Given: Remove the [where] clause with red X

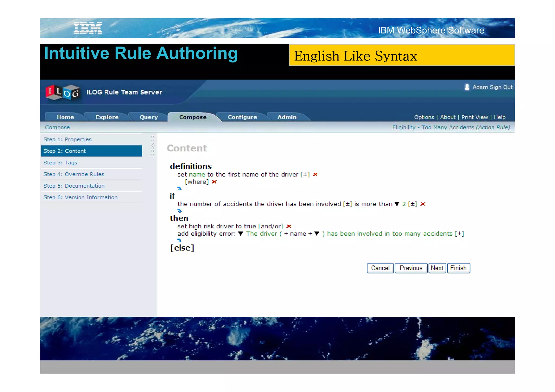Looking at the screenshot, I should point(214,182).
